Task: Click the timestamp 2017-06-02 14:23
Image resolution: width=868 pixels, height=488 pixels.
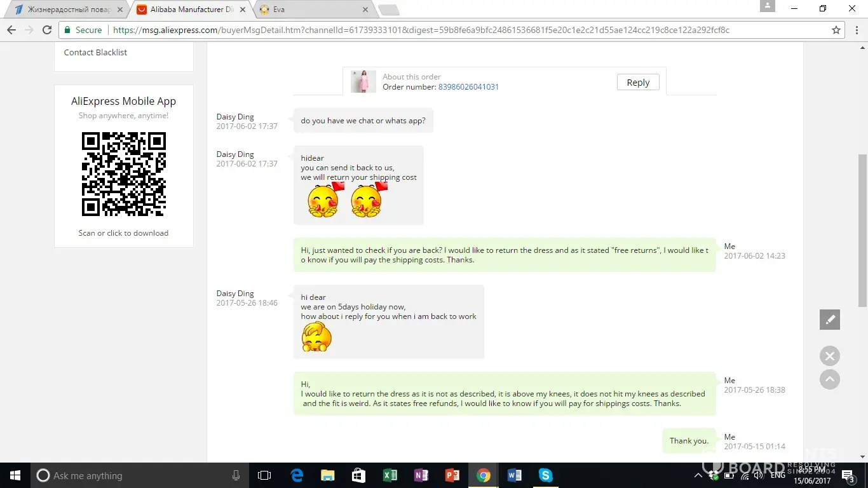Action: (755, 256)
